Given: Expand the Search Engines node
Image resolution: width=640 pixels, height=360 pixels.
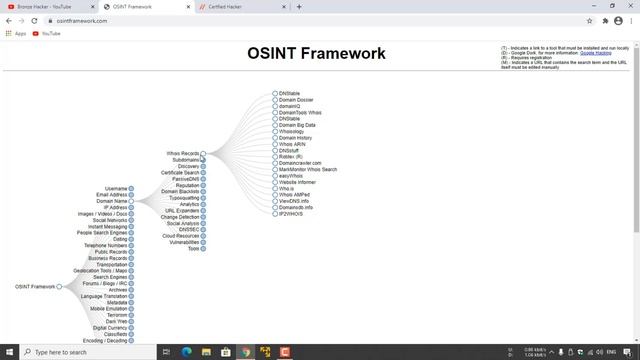Looking at the screenshot, I should coord(131,277).
